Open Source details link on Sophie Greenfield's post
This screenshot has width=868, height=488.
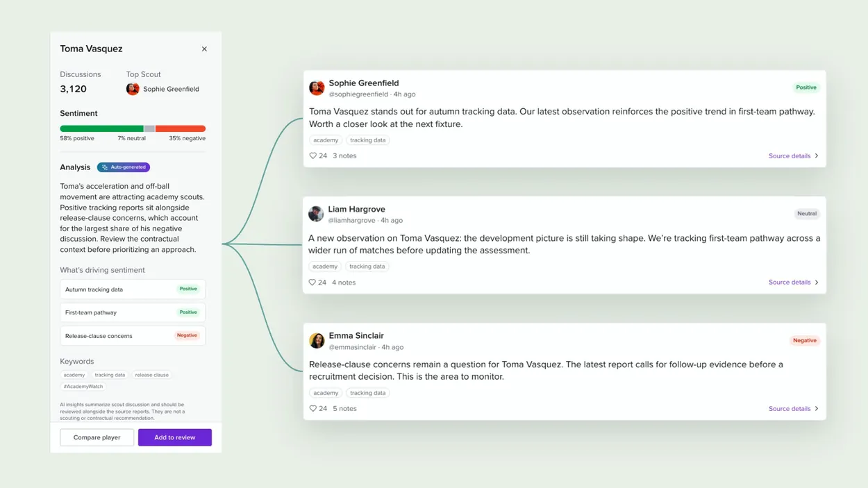(x=790, y=156)
